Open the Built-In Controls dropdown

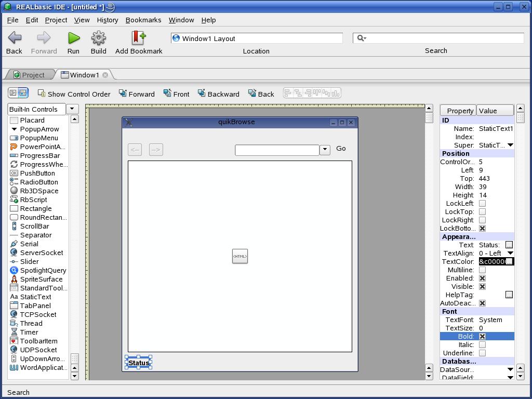tap(72, 109)
